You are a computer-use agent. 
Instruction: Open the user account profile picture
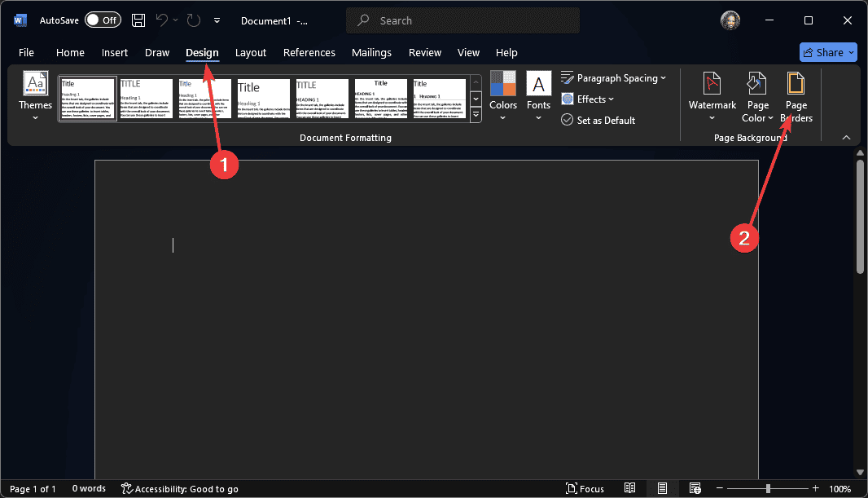(730, 20)
